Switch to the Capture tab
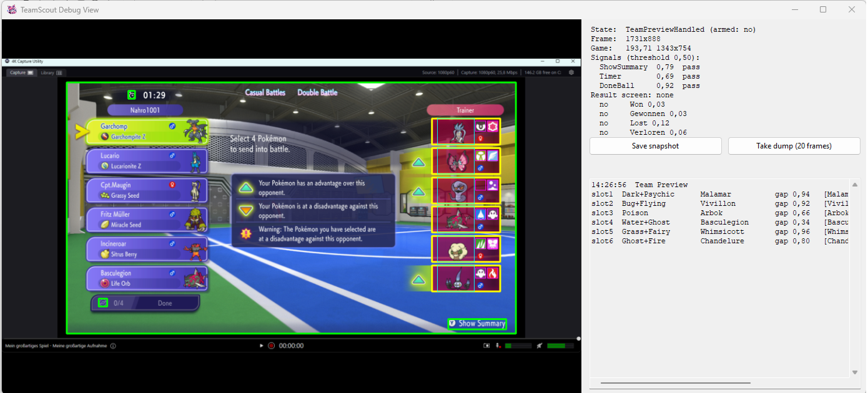This screenshot has width=868, height=393. click(x=21, y=72)
